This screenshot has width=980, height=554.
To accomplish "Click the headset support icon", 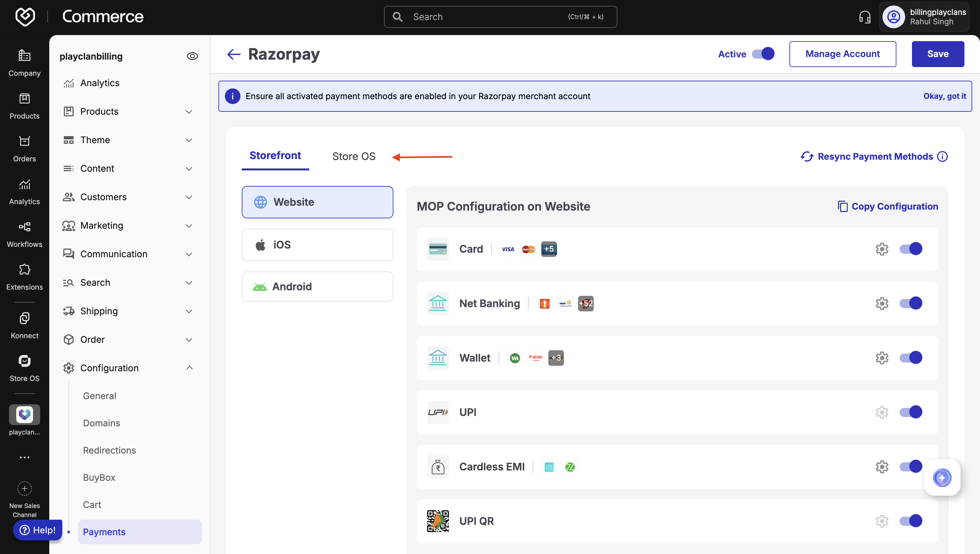I will pos(864,17).
